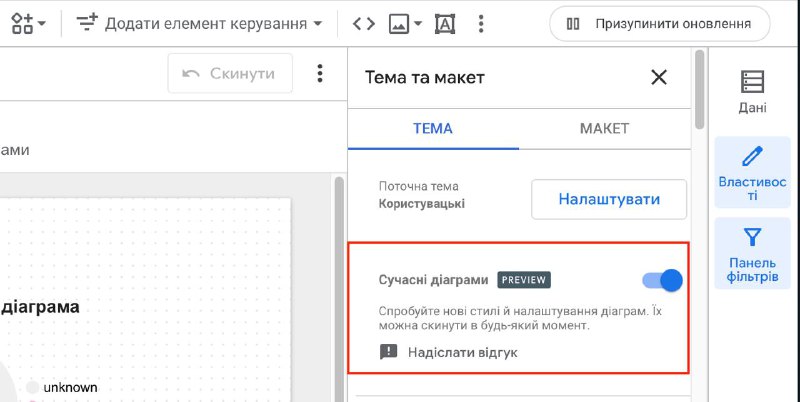Expand the image insert dropdown arrow
The height and width of the screenshot is (402, 800).
point(418,23)
